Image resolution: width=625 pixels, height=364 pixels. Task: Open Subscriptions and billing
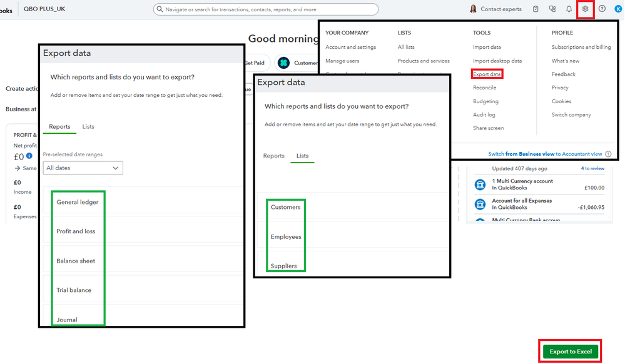581,47
